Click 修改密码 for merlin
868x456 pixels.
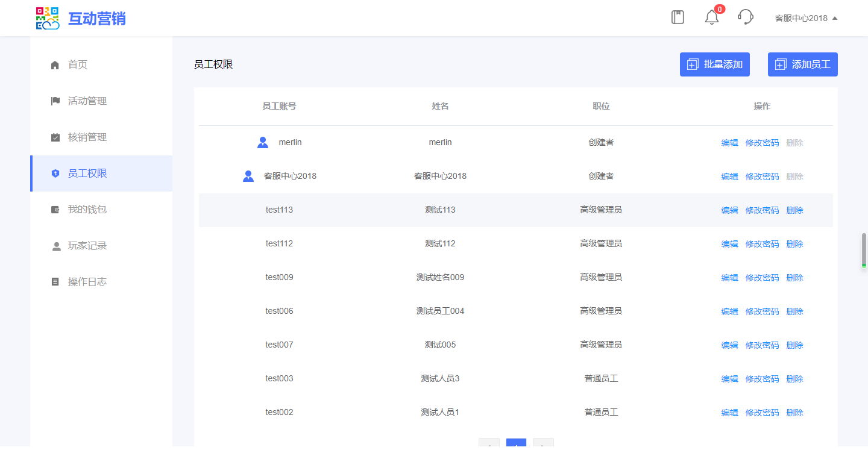(763, 143)
